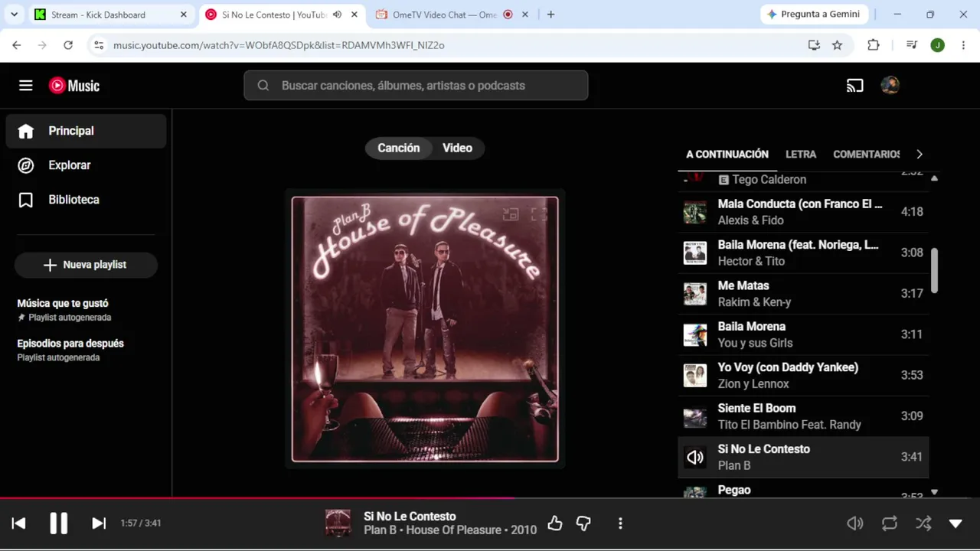Screen dimensions: 980x551
Task: Seek on the red song progress bar
Action: pos(490,498)
